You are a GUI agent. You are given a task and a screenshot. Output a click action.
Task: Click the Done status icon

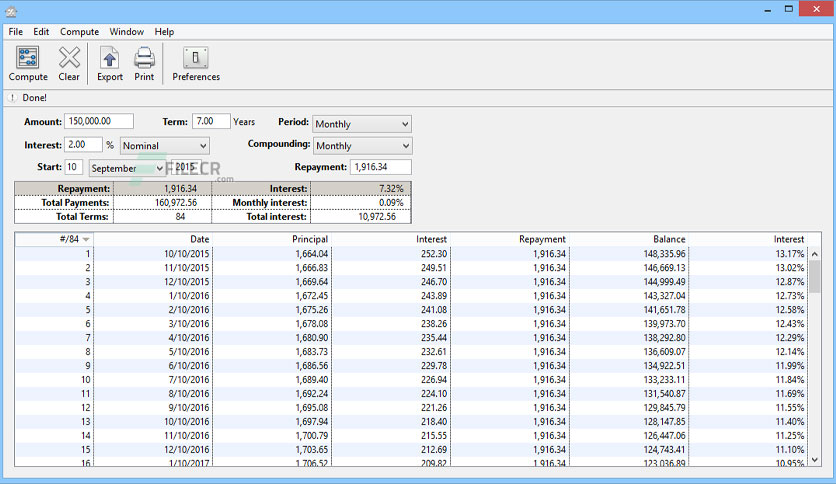pyautogui.click(x=13, y=98)
